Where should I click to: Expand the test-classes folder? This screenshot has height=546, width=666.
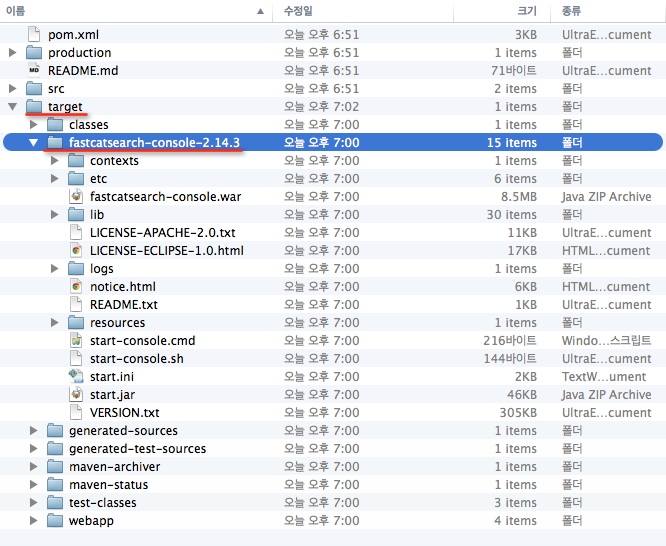[34, 502]
